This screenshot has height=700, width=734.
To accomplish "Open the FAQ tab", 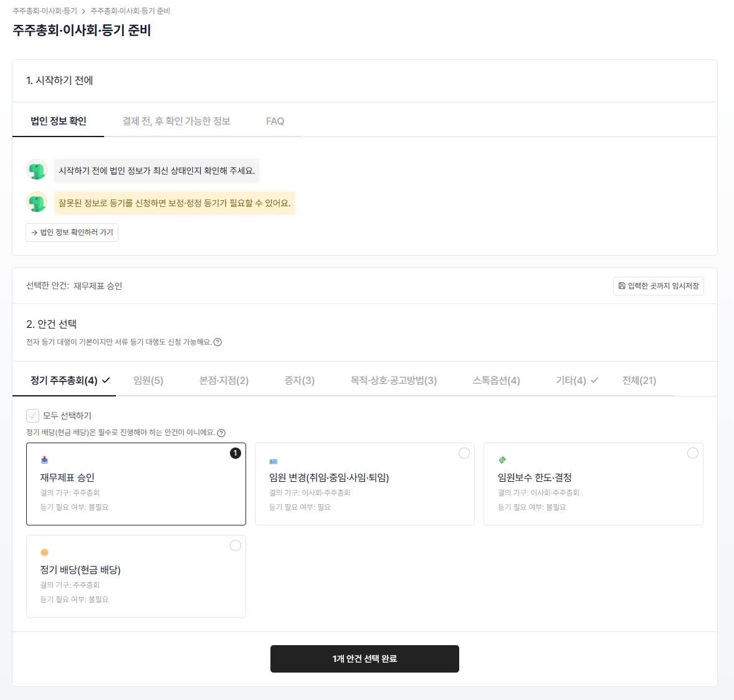I will point(275,122).
